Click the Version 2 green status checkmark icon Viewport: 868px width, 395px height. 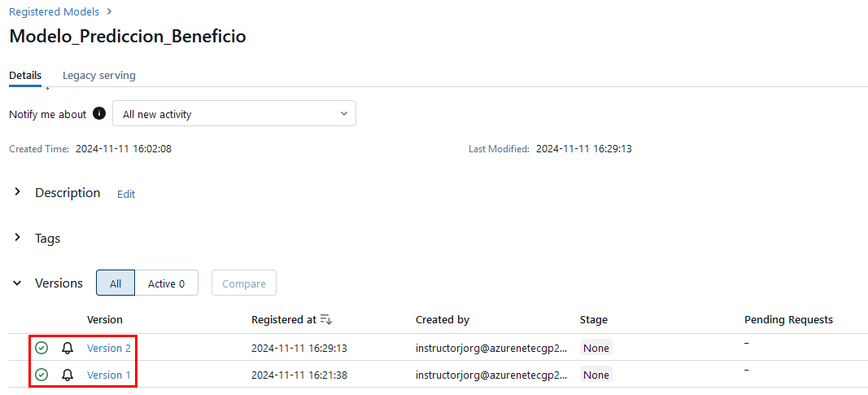click(41, 348)
